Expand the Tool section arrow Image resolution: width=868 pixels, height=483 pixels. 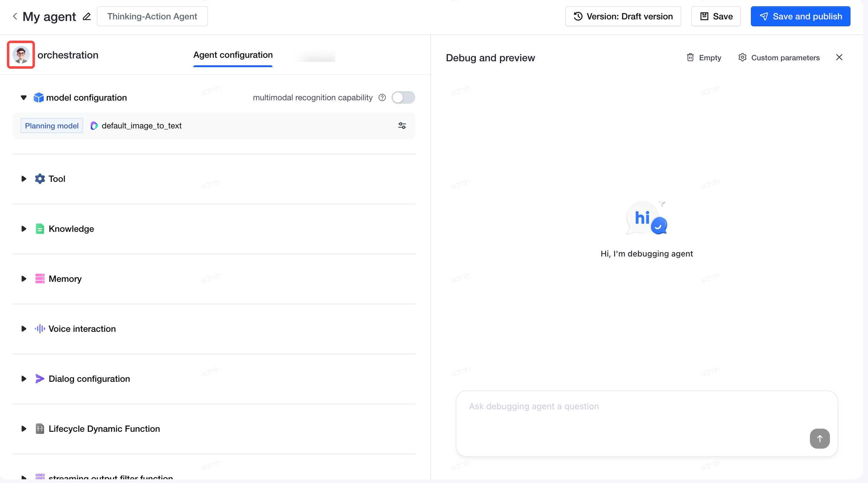24,179
